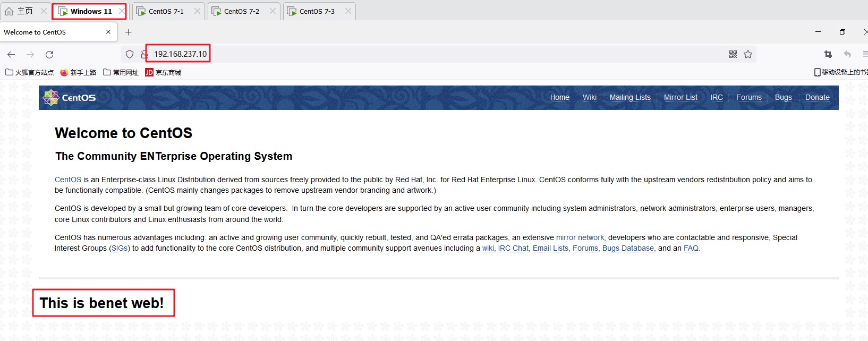This screenshot has height=341, width=868.
Task: Click the CentOS logo in header
Action: 70,98
